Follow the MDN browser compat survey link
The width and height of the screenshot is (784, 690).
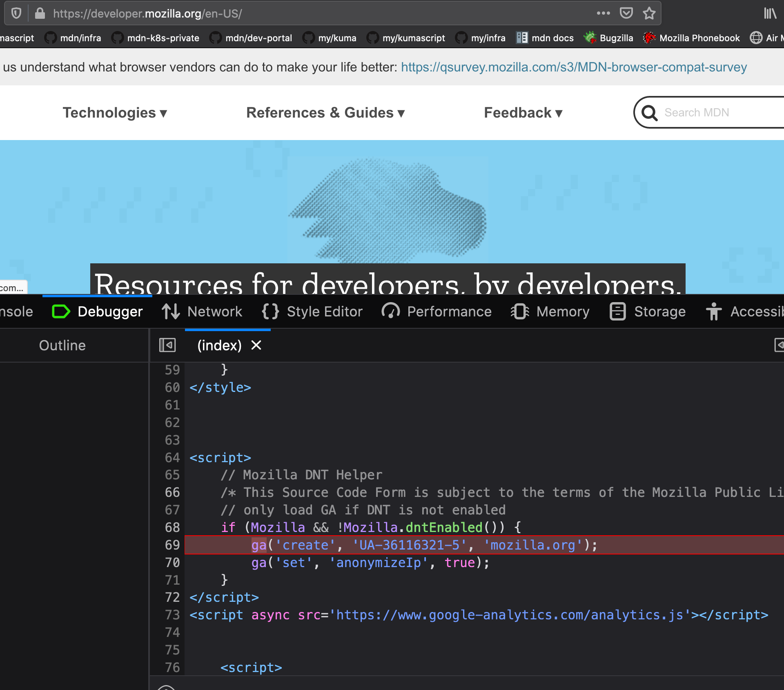574,67
